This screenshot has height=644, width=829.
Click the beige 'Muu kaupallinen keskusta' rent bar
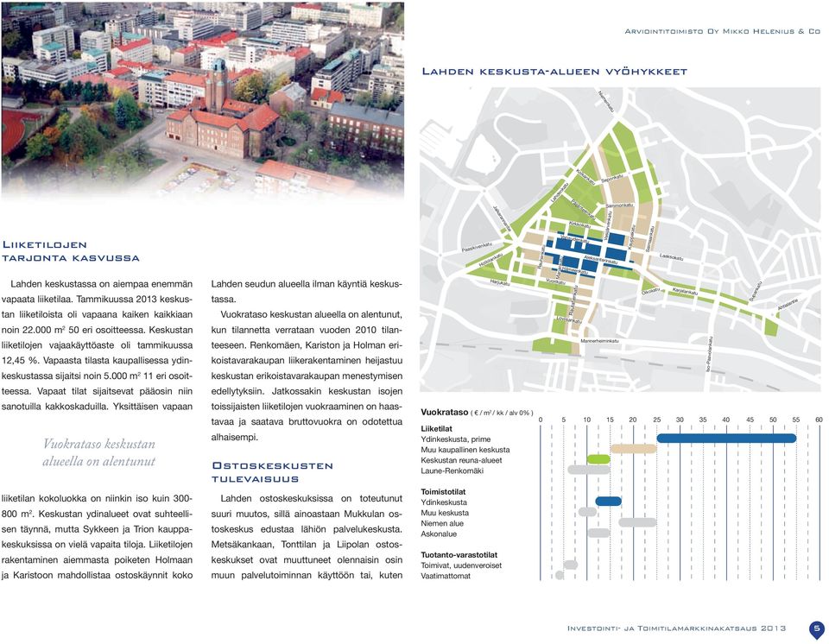point(633,449)
